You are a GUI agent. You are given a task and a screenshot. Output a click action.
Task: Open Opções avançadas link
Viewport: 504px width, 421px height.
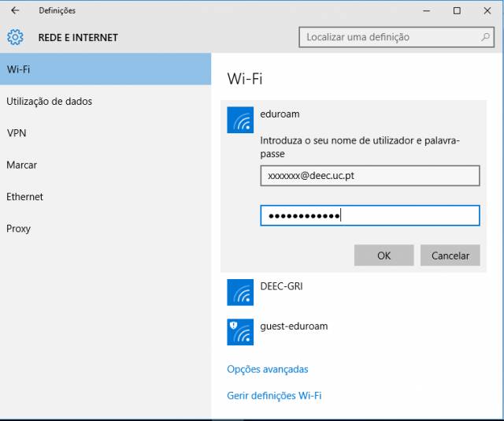[268, 369]
